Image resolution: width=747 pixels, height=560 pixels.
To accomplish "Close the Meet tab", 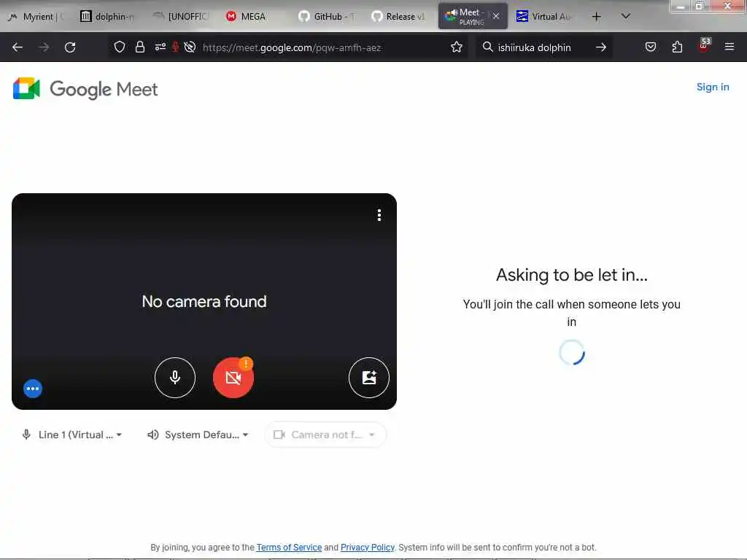I will [496, 16].
